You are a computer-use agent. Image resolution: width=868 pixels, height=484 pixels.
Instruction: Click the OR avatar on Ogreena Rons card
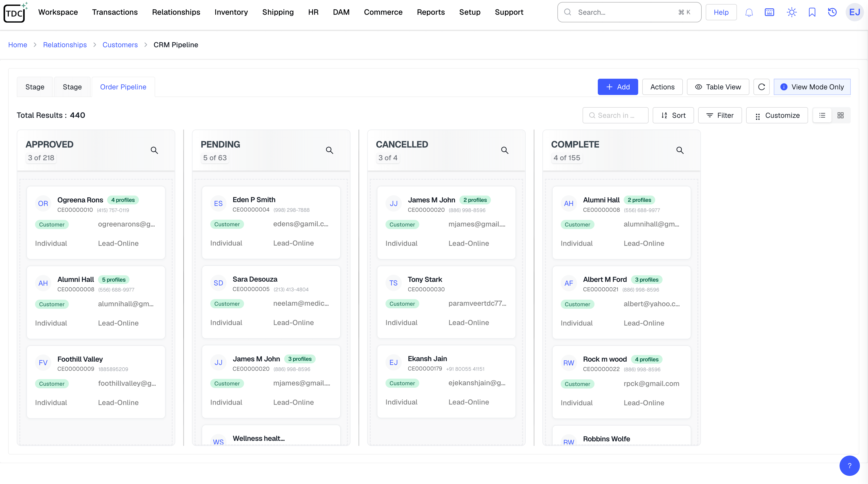43,204
